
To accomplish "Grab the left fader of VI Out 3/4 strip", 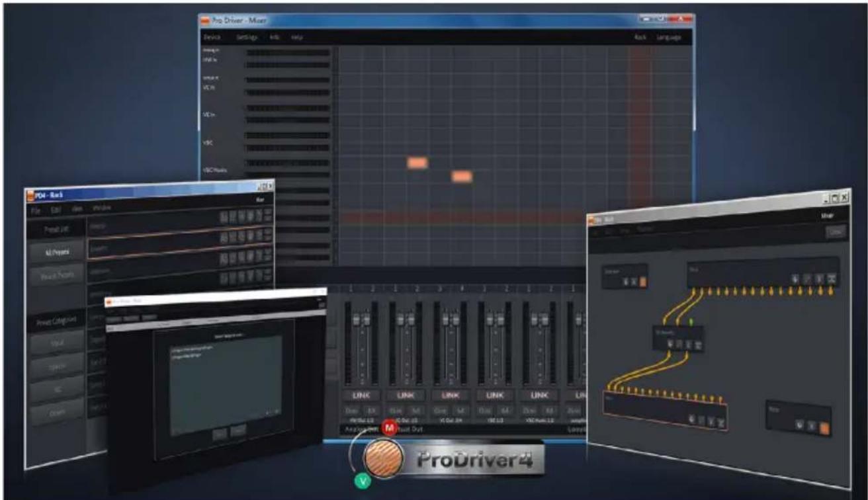I will pyautogui.click(x=445, y=321).
